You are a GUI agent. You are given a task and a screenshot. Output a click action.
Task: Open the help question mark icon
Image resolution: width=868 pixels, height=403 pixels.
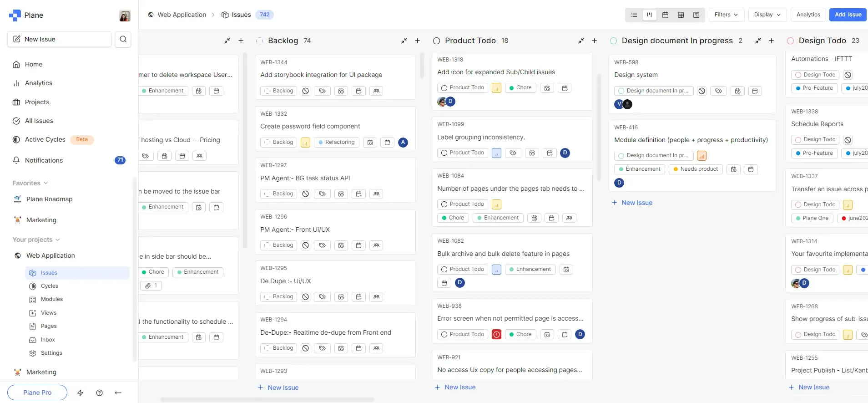(x=100, y=393)
